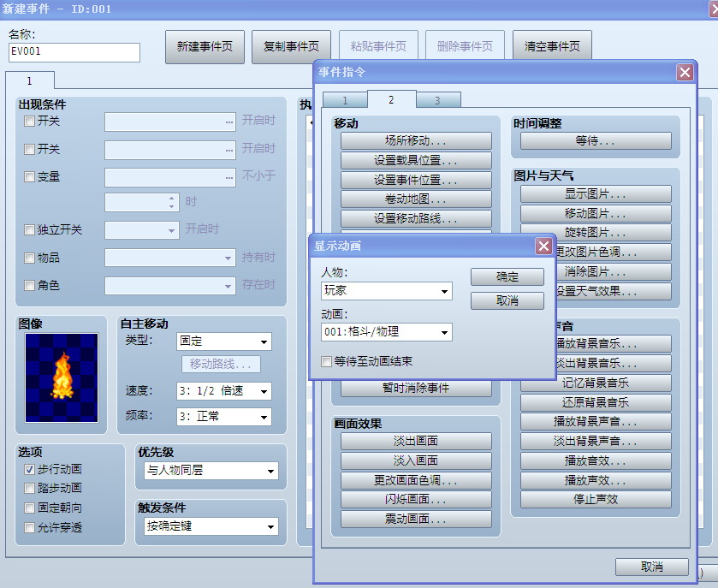718x588 pixels.
Task: Click 播放背景声音... button
Action: (x=596, y=422)
